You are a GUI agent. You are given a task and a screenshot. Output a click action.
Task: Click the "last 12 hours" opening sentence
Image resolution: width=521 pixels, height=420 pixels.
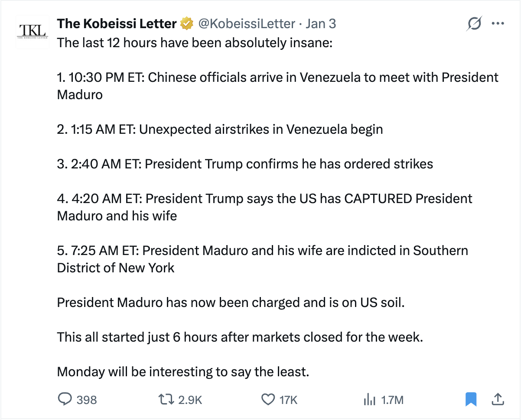[195, 43]
